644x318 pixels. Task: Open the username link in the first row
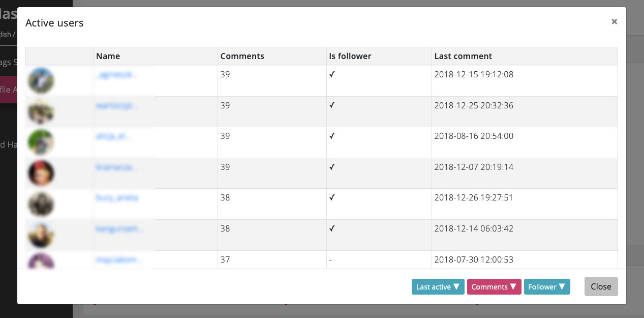point(116,75)
